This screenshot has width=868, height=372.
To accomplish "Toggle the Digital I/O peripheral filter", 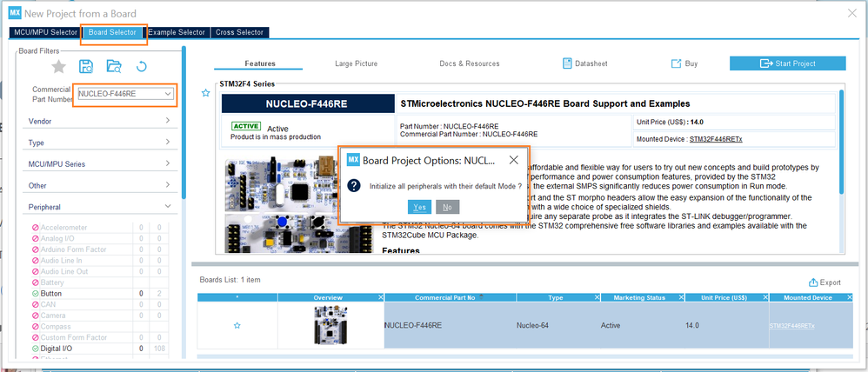I will (x=36, y=349).
